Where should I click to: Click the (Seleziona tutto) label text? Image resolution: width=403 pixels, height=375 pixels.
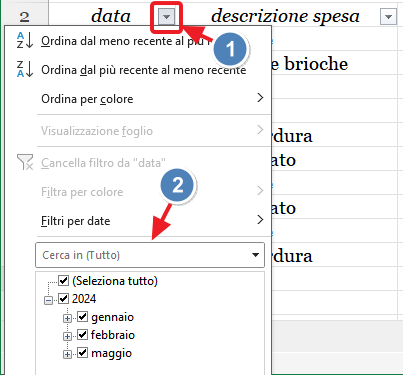[x=115, y=281]
